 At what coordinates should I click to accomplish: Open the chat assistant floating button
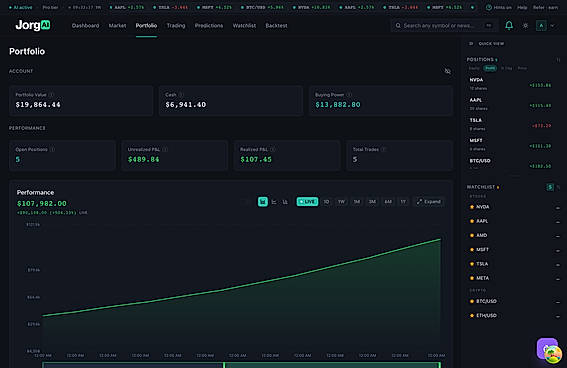(x=547, y=349)
